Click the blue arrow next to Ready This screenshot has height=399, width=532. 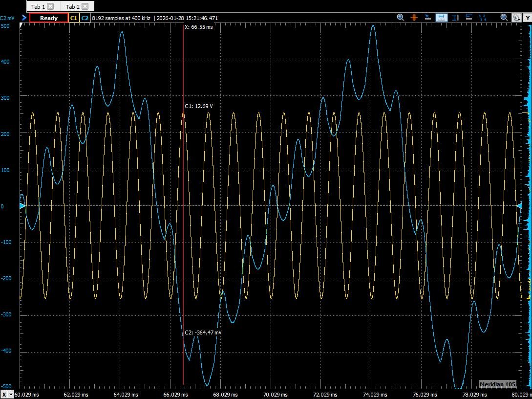[24, 18]
